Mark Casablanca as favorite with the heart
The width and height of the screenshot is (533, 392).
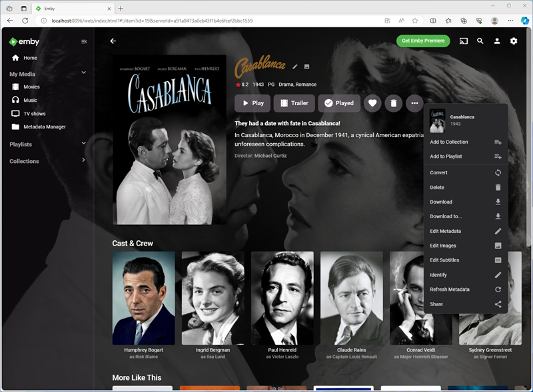(x=372, y=103)
